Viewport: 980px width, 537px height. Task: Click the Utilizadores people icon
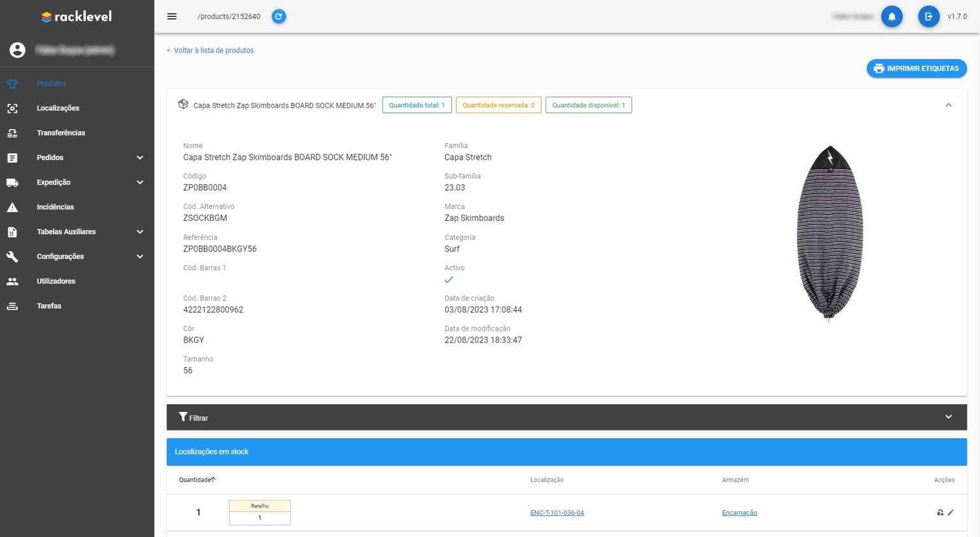12,281
